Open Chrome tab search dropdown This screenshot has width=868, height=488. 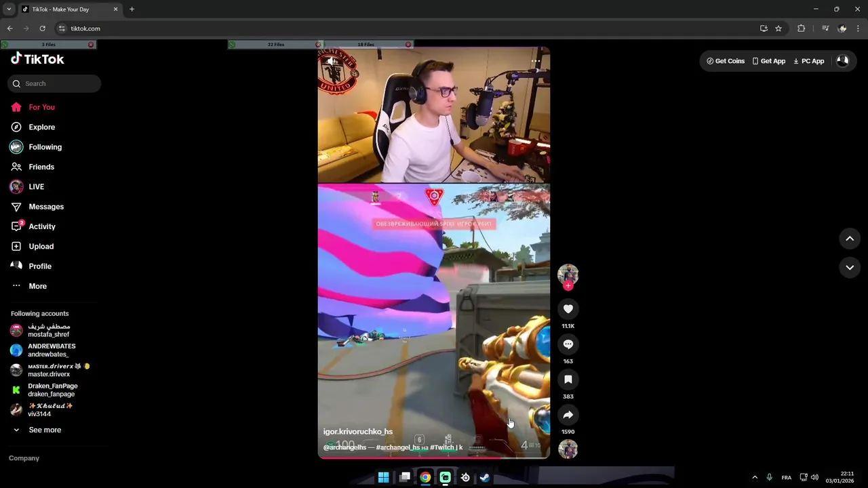[8, 9]
